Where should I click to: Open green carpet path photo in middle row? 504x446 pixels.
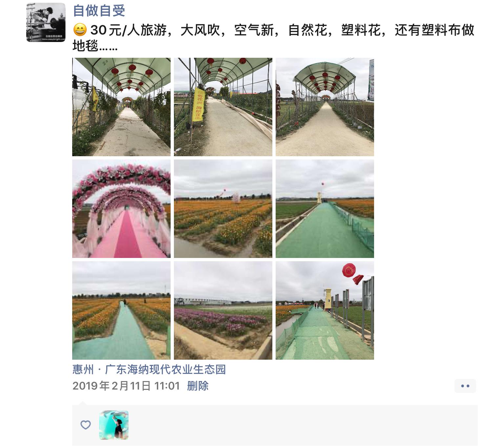325,209
